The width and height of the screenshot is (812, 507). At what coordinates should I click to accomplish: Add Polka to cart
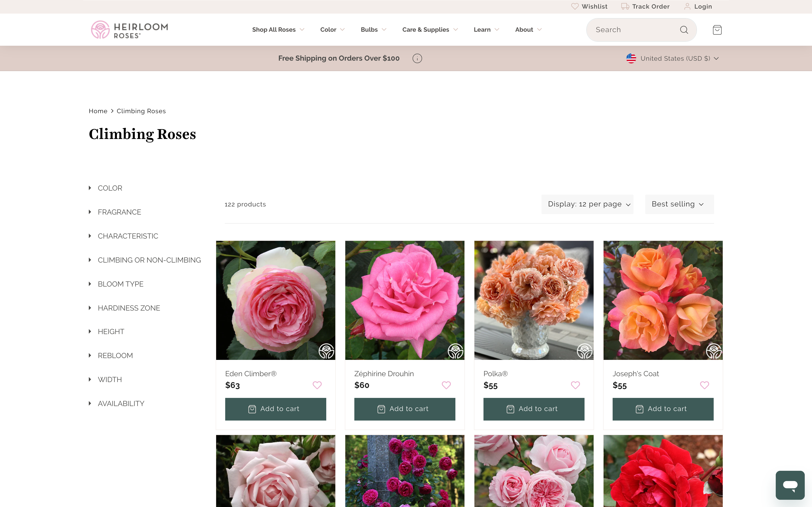534,409
